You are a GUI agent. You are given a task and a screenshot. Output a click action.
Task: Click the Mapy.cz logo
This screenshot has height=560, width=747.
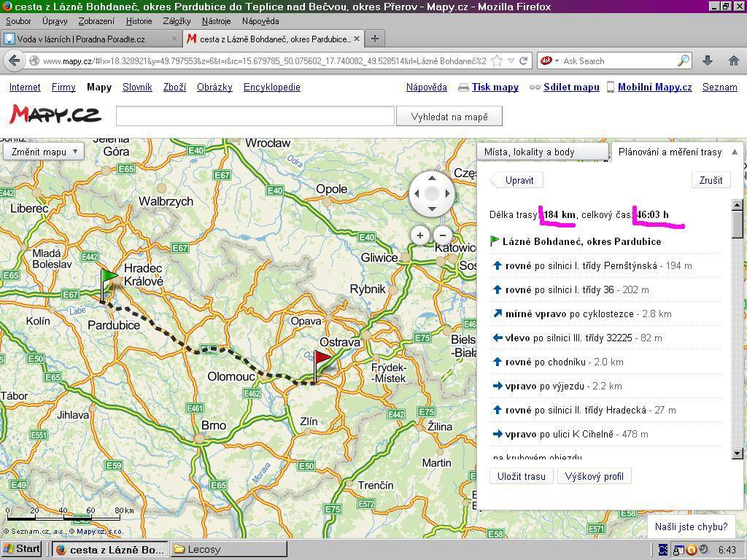click(x=55, y=114)
